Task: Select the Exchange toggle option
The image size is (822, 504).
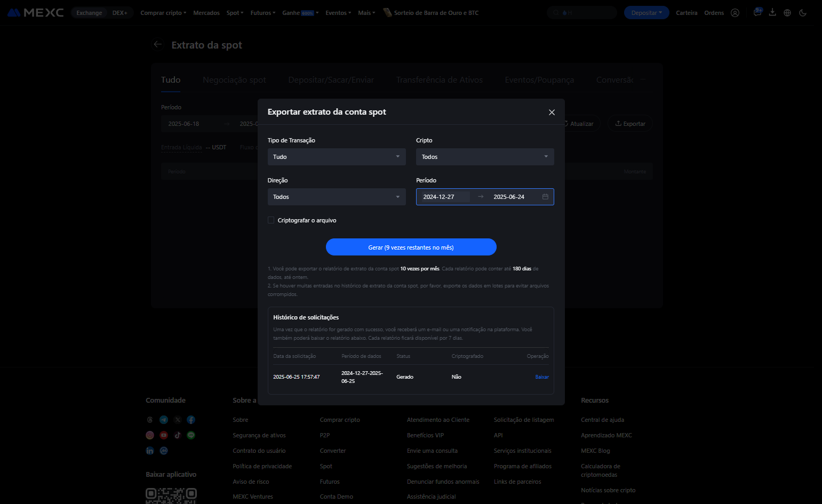Action: coord(89,13)
